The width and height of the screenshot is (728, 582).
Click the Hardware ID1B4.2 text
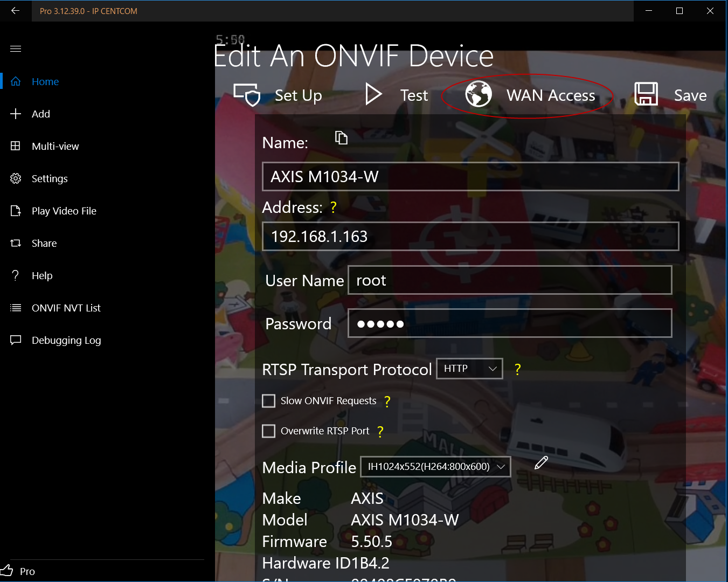[x=325, y=563]
